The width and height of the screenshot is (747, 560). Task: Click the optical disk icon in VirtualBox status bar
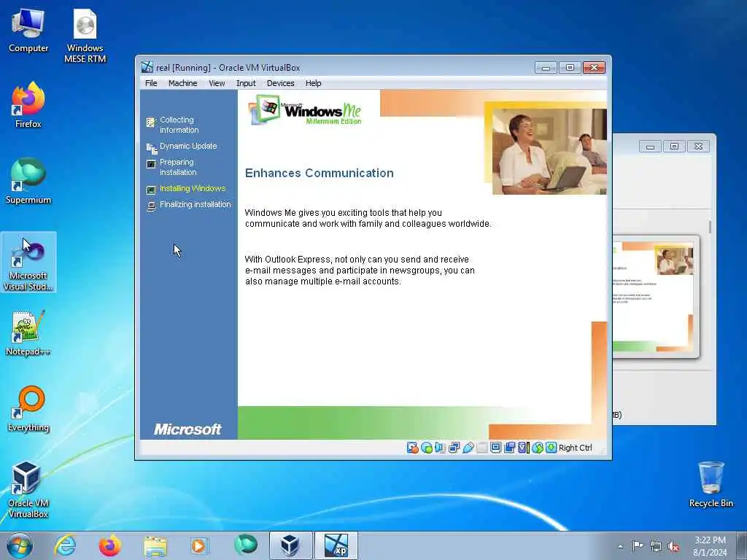pos(427,448)
